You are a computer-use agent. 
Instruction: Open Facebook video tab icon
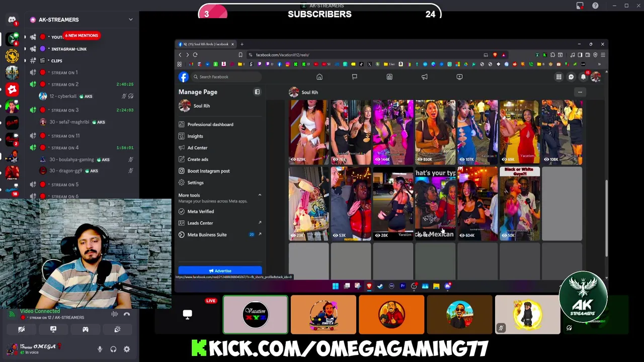[459, 77]
